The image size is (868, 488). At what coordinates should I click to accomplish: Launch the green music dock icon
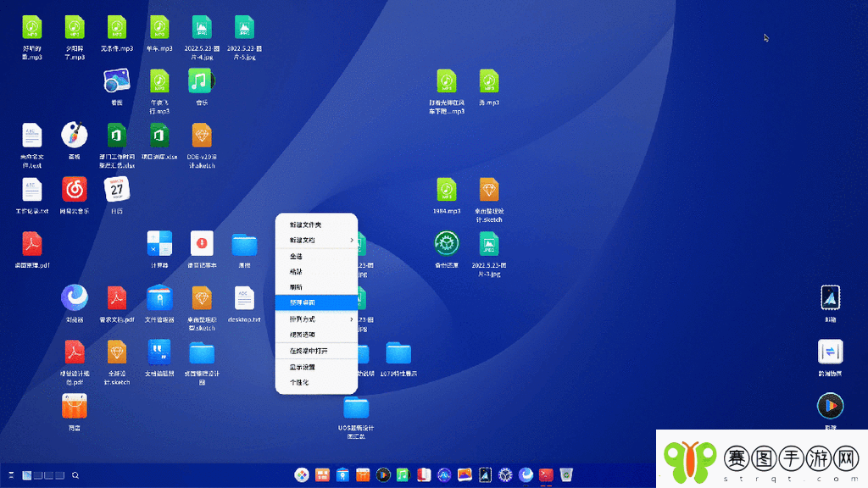point(403,474)
